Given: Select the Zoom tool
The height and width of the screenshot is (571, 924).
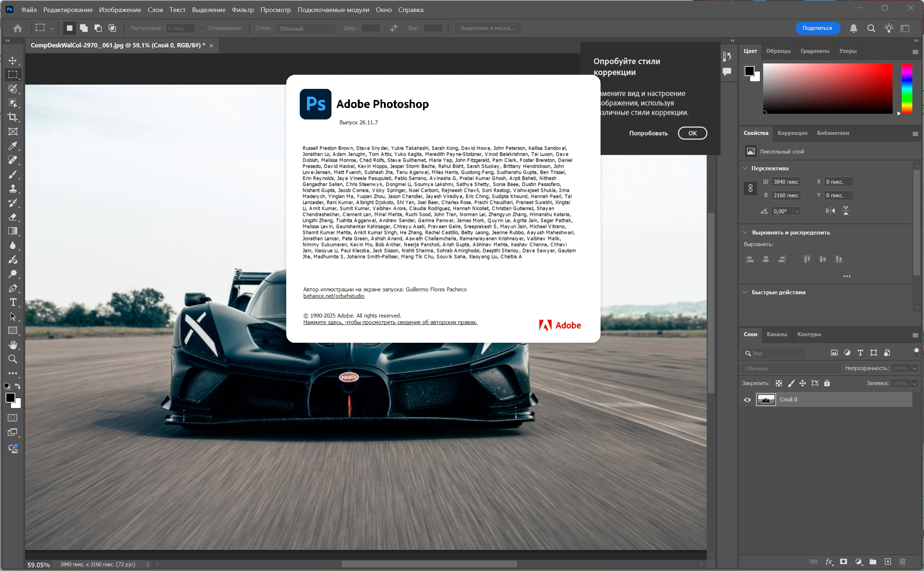Looking at the screenshot, I should (13, 359).
